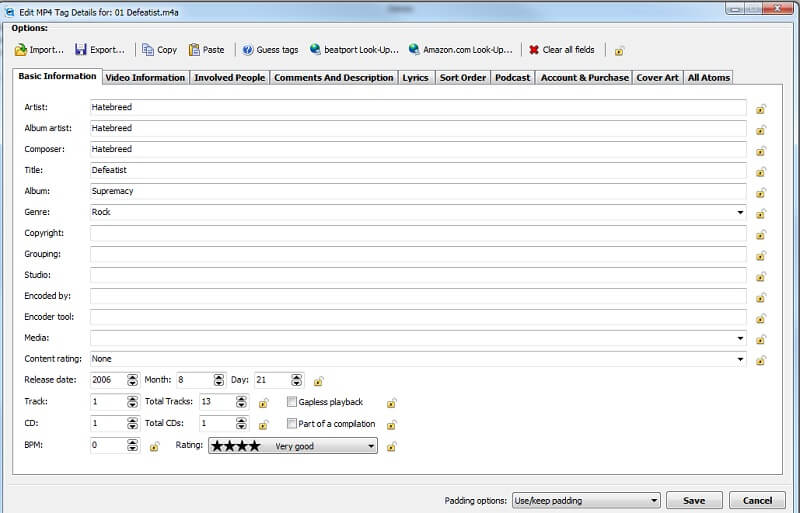This screenshot has width=800, height=513.
Task: Launch Amazon.com Look-Up
Action: coord(414,49)
